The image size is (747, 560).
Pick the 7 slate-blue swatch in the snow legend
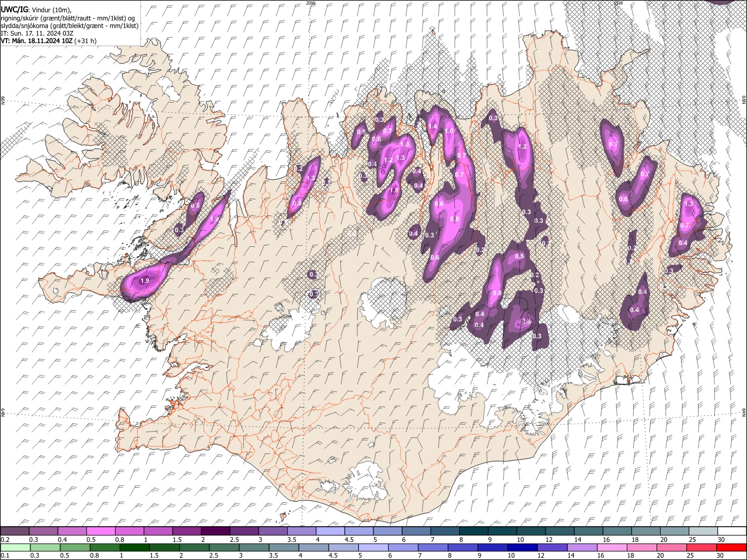pyautogui.click(x=444, y=531)
